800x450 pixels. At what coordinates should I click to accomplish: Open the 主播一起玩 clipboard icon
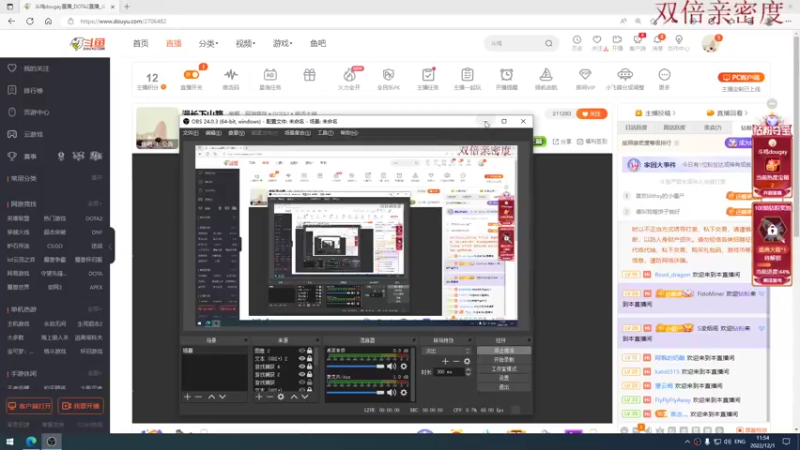tap(467, 75)
